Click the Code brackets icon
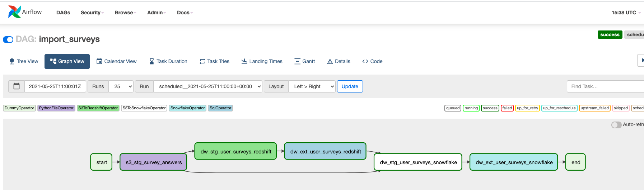 pos(365,61)
